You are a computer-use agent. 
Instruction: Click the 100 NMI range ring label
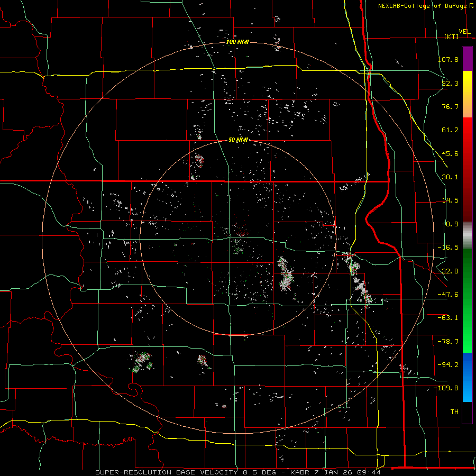coord(237,42)
